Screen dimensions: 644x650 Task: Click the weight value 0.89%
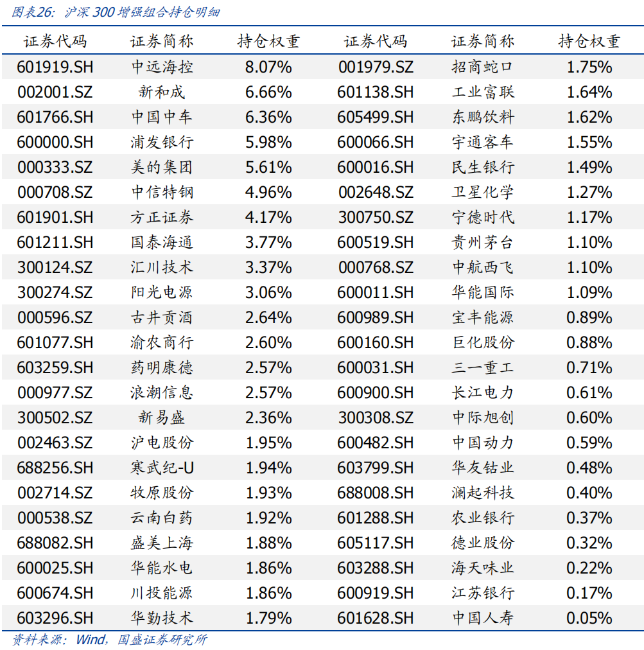pyautogui.click(x=589, y=317)
